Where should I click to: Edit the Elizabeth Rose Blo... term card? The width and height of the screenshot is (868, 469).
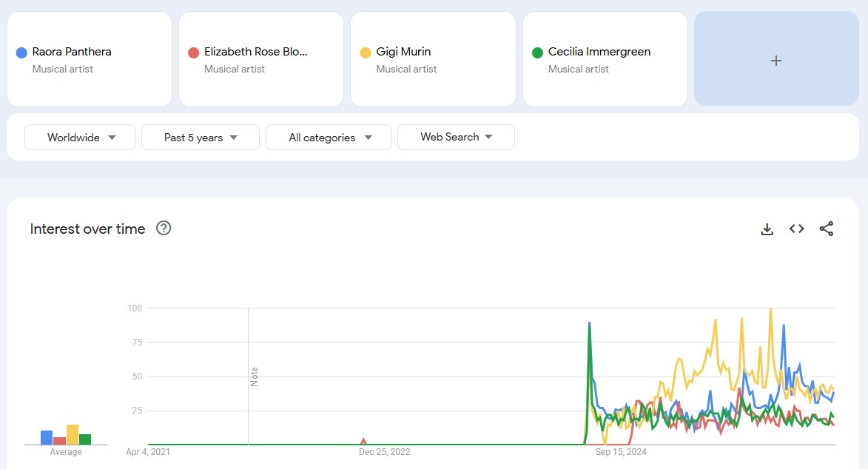point(261,58)
